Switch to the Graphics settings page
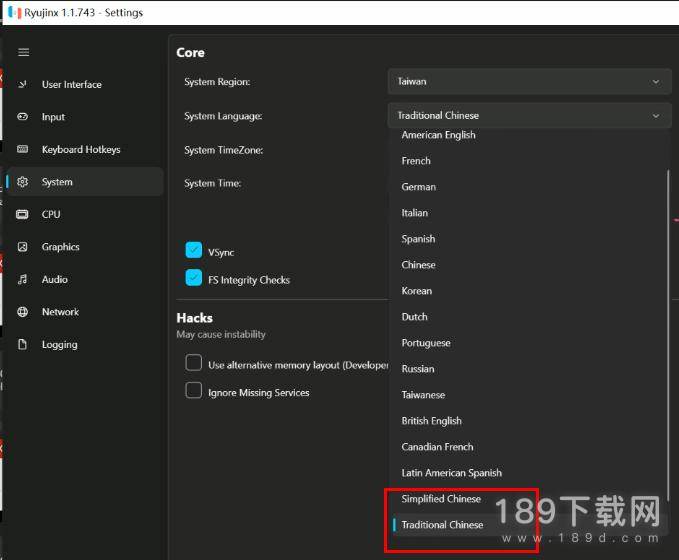This screenshot has width=679, height=560. [x=85, y=246]
